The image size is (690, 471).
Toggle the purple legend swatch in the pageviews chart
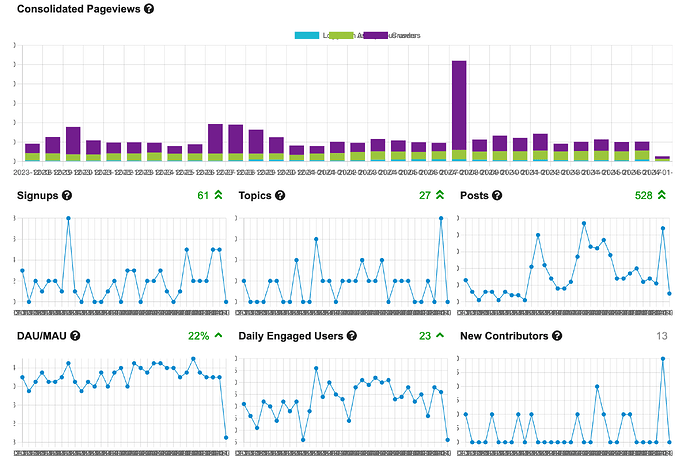pos(376,36)
